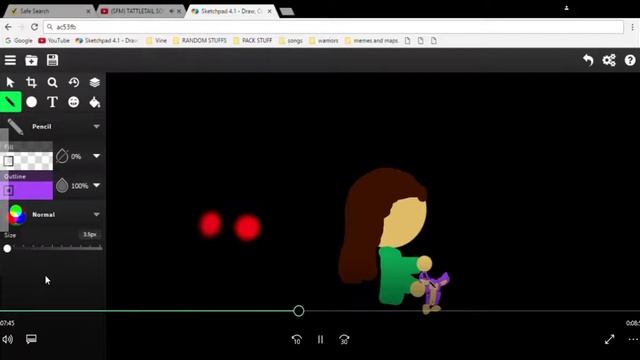
Task: Open the layers stack icon
Action: pos(95,82)
